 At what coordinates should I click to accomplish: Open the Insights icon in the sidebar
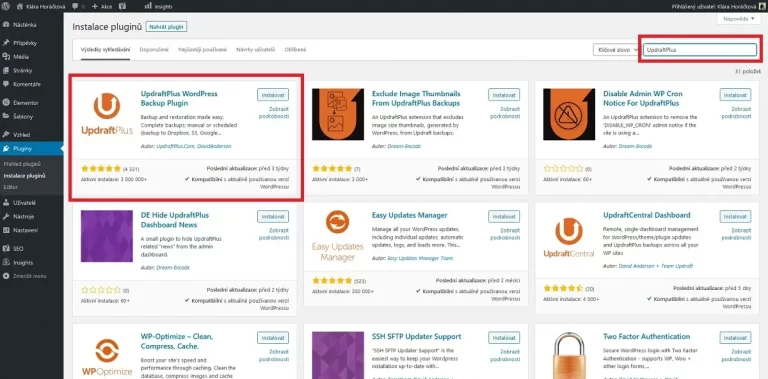point(6,262)
